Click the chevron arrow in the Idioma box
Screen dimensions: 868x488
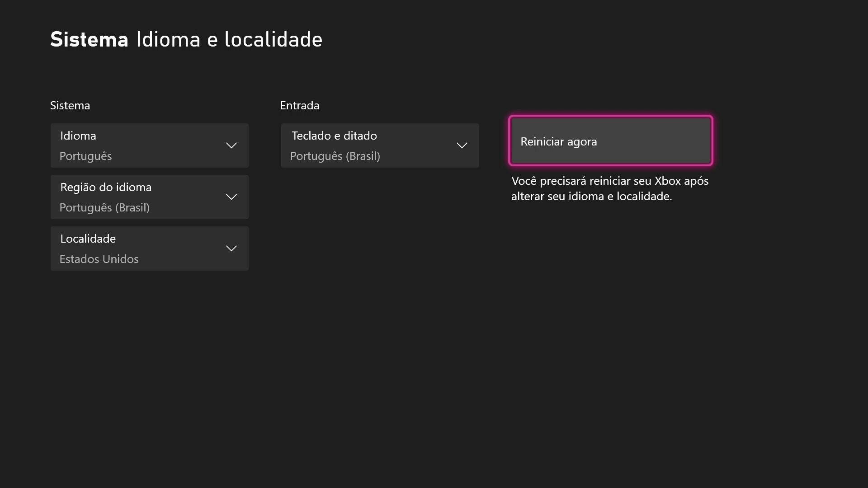pyautogui.click(x=231, y=145)
